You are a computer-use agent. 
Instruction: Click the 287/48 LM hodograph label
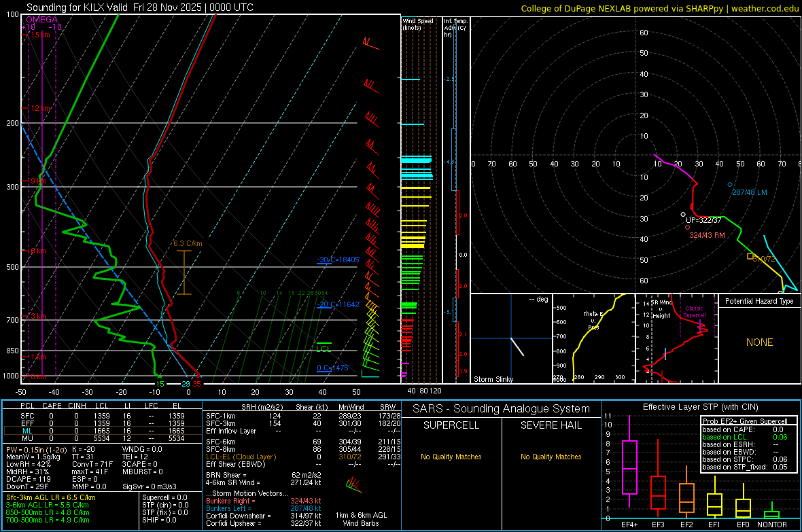[750, 192]
